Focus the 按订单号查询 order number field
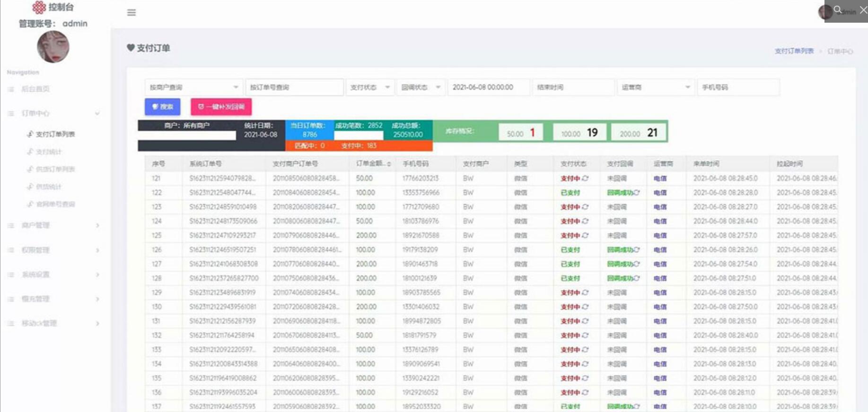 coord(294,87)
